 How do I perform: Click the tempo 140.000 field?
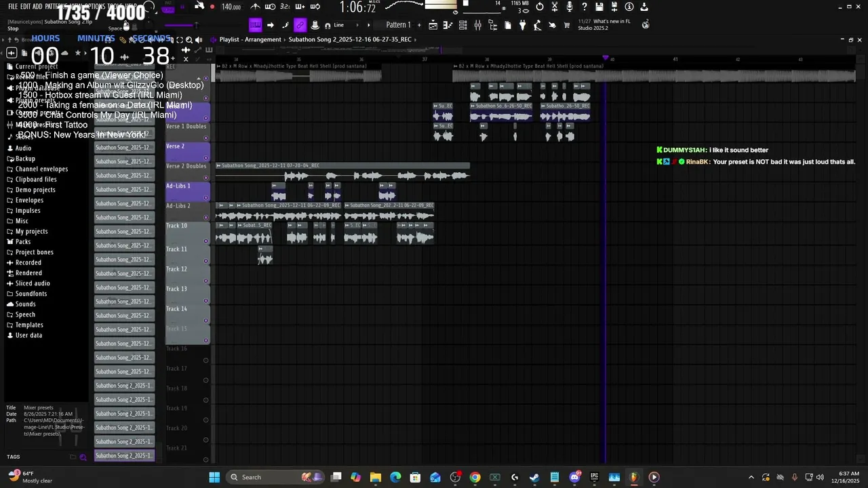coord(231,7)
